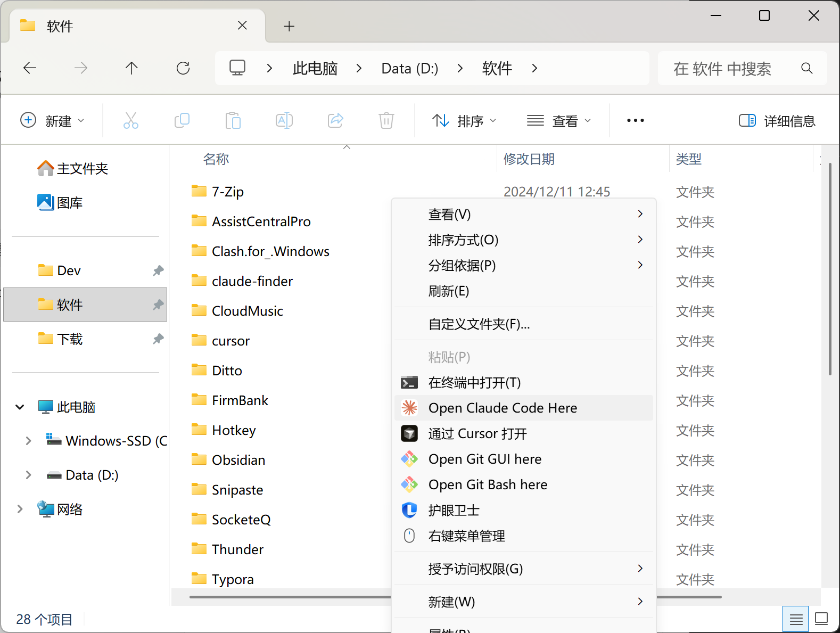Click the Share icon in toolbar

[x=335, y=120]
